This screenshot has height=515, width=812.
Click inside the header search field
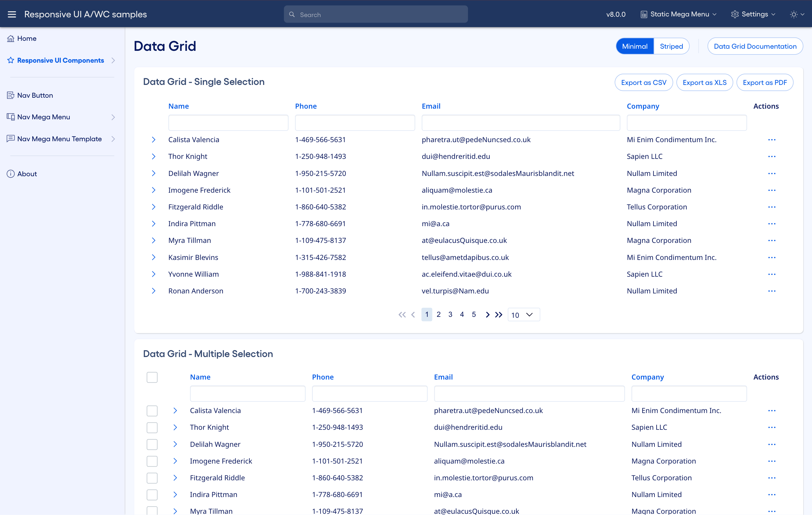375,14
